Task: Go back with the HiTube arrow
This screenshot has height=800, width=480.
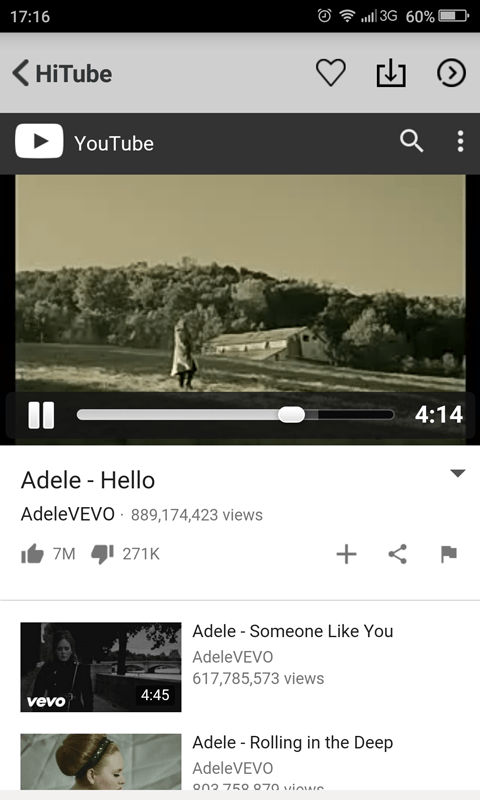Action: (x=62, y=73)
